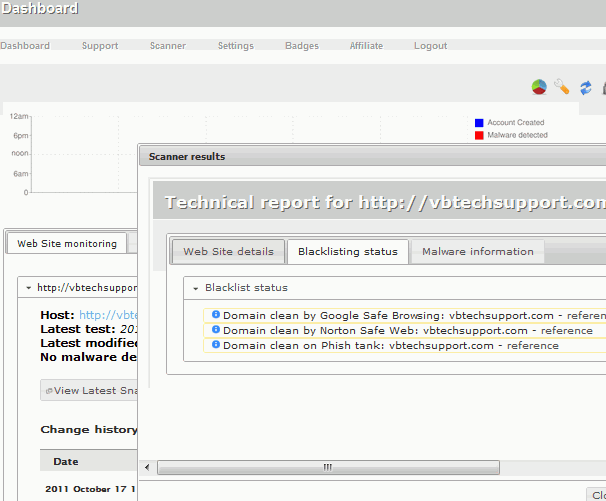The image size is (606, 501).
Task: Go to the Settings menu item
Action: click(x=235, y=46)
